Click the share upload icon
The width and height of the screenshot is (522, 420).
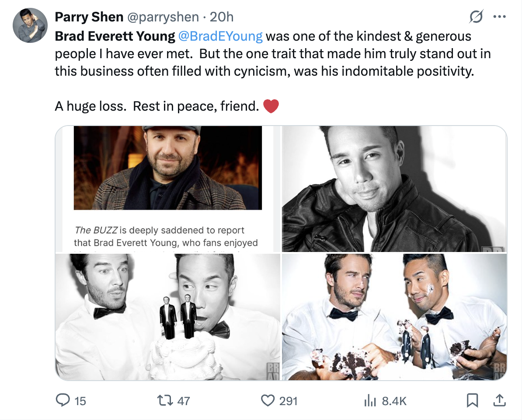click(498, 400)
